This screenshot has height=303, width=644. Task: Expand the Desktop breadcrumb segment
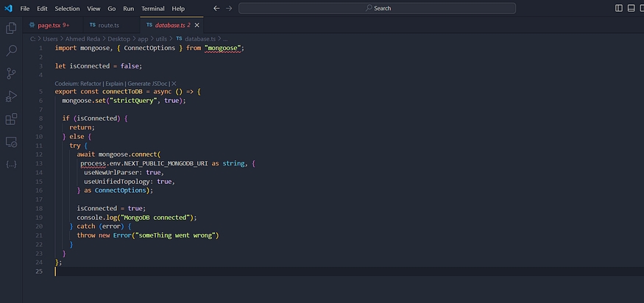pos(119,38)
